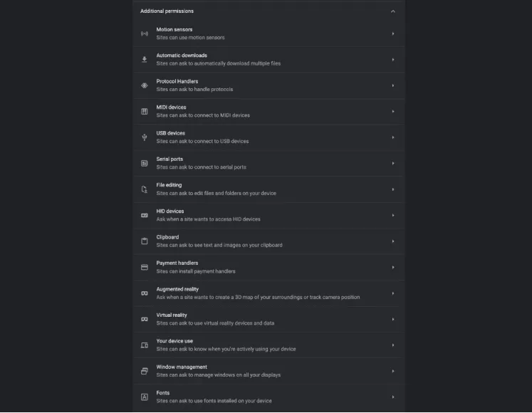Click the Automatic downloads arrow icon
The width and height of the screenshot is (532, 413).
click(145, 60)
